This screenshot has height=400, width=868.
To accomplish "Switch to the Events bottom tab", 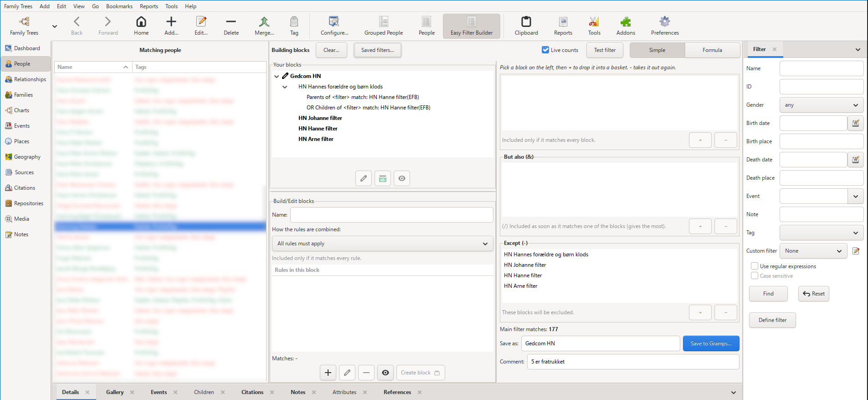I will [159, 392].
